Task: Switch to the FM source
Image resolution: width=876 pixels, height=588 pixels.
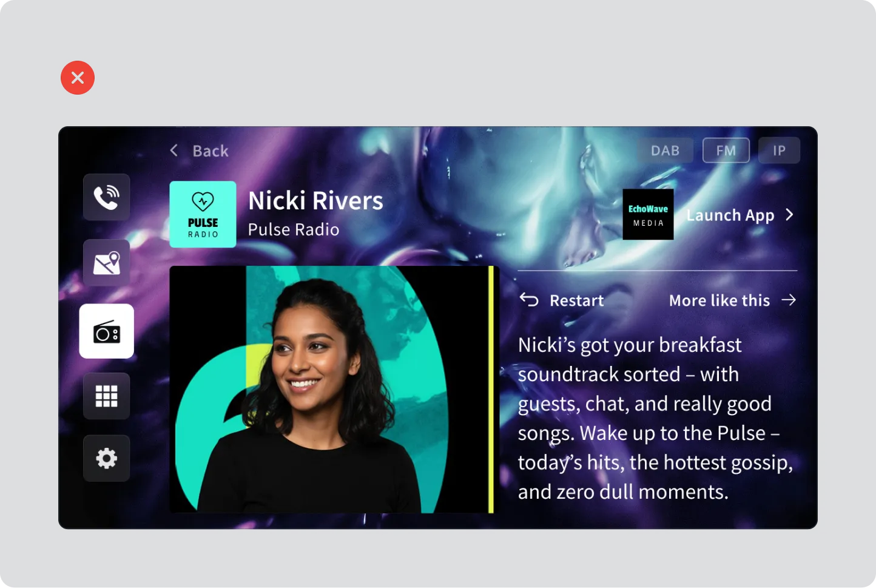Action: coord(726,150)
